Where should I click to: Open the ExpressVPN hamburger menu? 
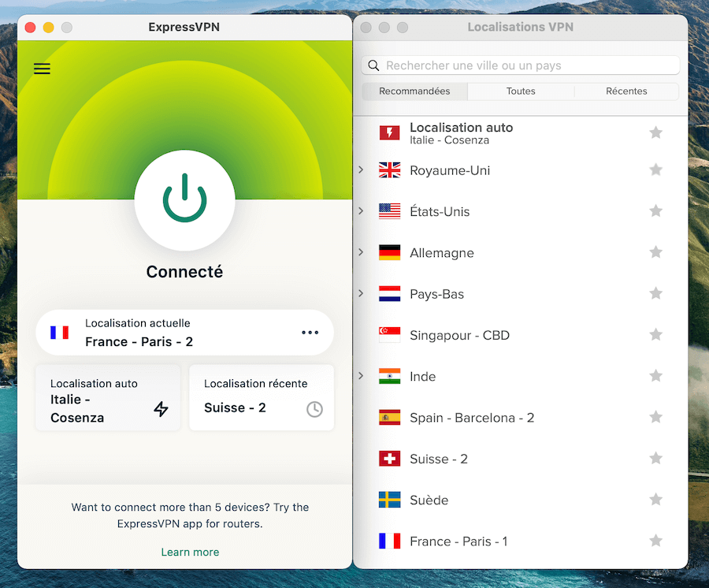click(42, 69)
